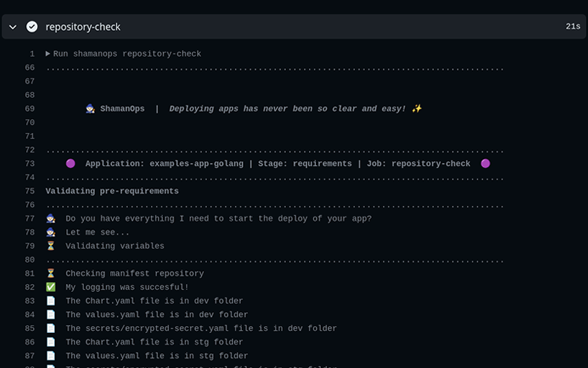Select line number 75
This screenshot has width=588, height=368.
(x=30, y=191)
